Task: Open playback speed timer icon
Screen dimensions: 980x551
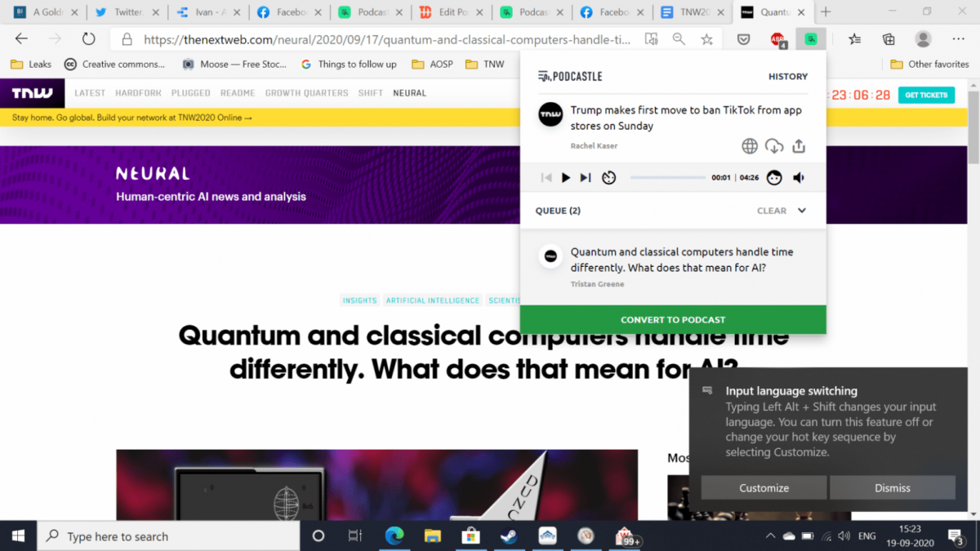Action: point(608,177)
